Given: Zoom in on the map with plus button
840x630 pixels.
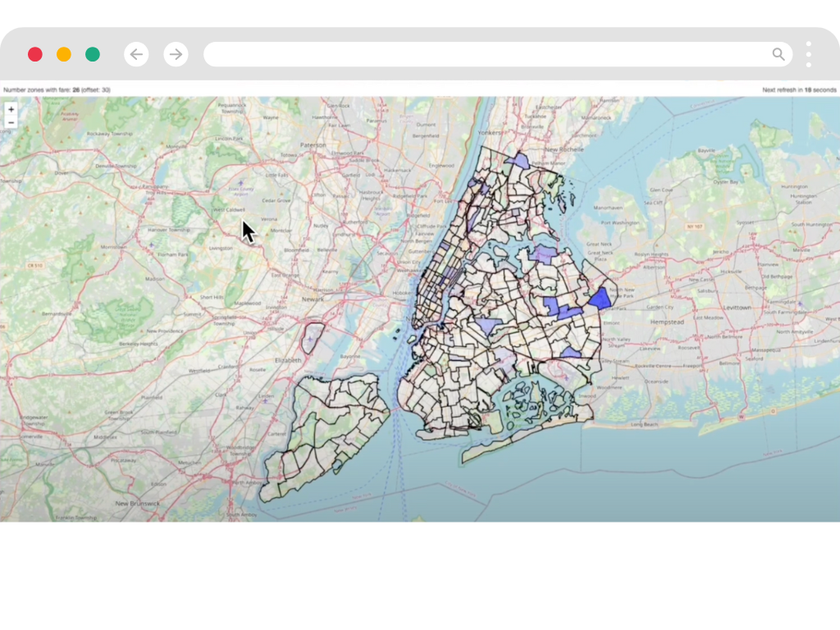Looking at the screenshot, I should coord(11,109).
